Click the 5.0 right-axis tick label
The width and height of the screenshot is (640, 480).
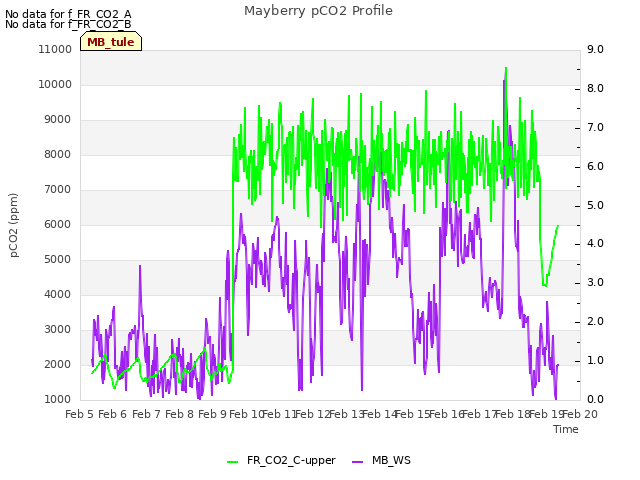(x=595, y=205)
